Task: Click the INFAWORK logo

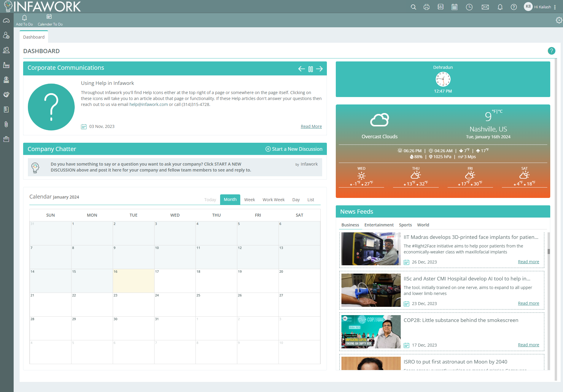Action: click(x=42, y=6)
